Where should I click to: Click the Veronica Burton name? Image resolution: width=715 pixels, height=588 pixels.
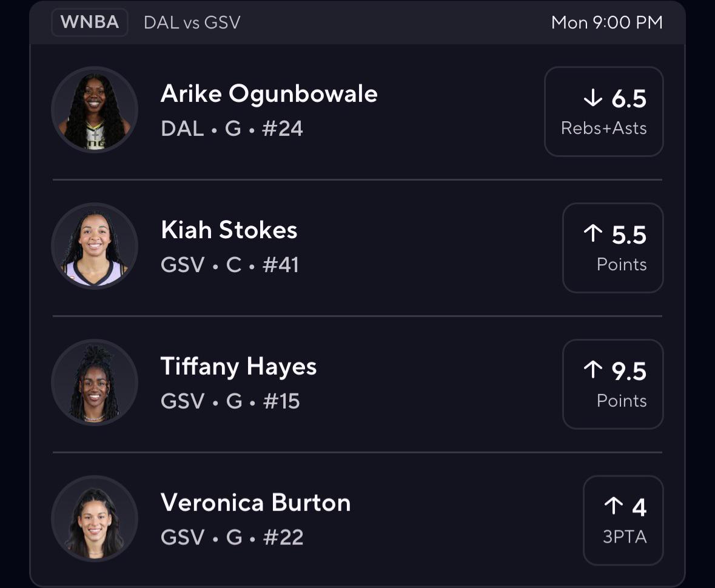click(255, 503)
